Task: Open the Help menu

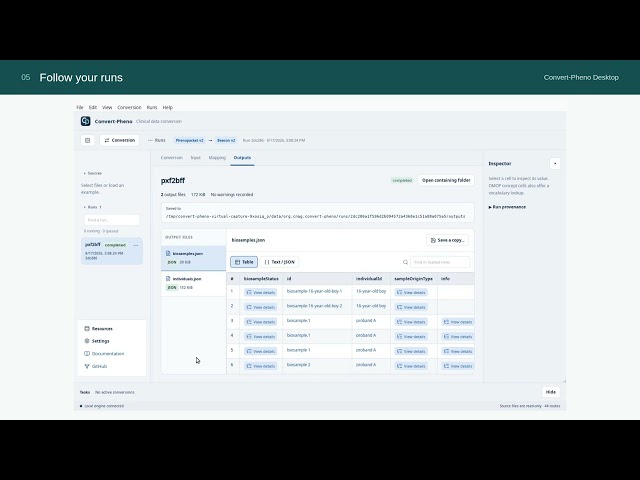Action: (x=168, y=107)
